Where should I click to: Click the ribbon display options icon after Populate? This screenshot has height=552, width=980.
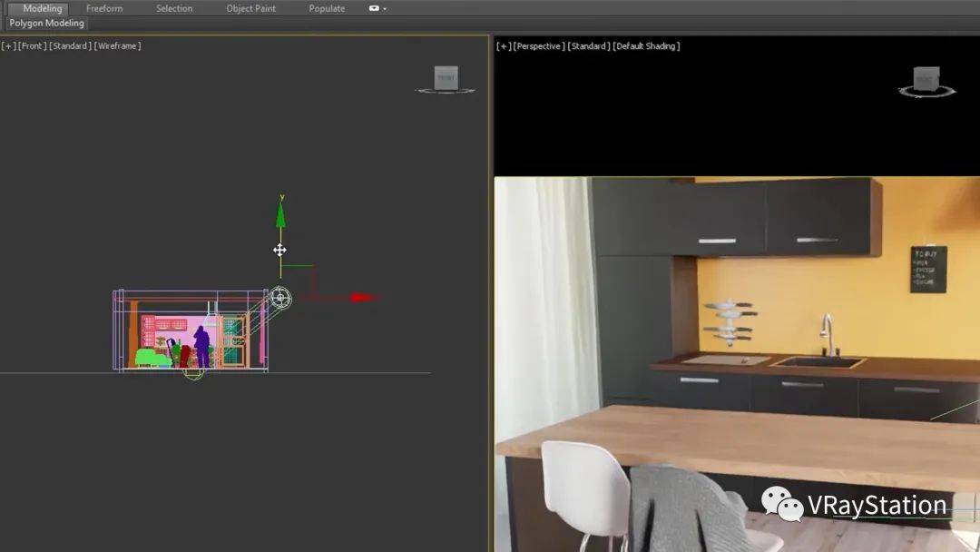(x=377, y=9)
